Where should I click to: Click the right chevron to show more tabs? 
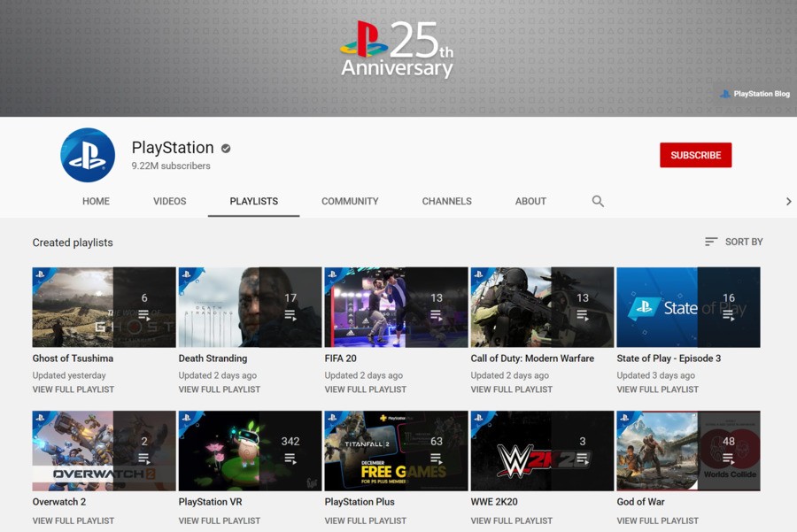[788, 201]
